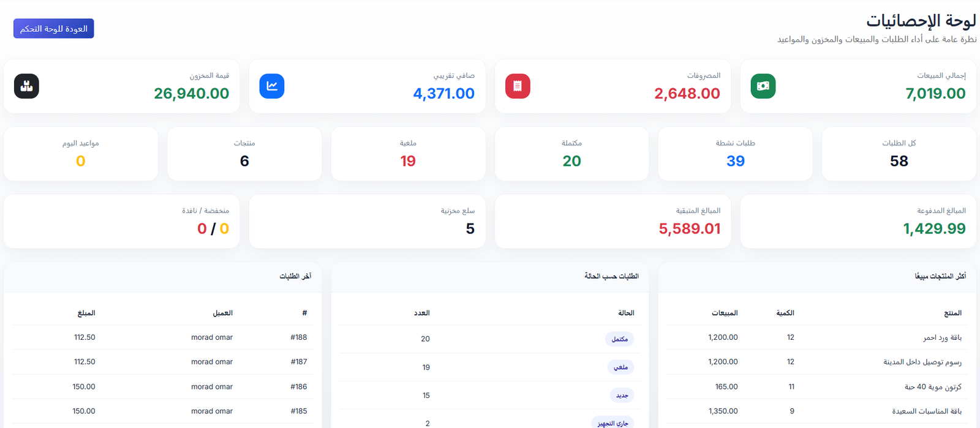The height and width of the screenshot is (428, 980).
Task: Click the 'المبالغ المدفوعة' label
Action: [941, 211]
